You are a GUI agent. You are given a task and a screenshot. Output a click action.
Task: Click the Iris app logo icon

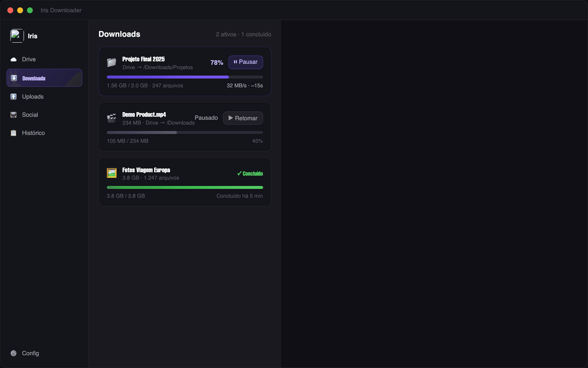point(17,36)
